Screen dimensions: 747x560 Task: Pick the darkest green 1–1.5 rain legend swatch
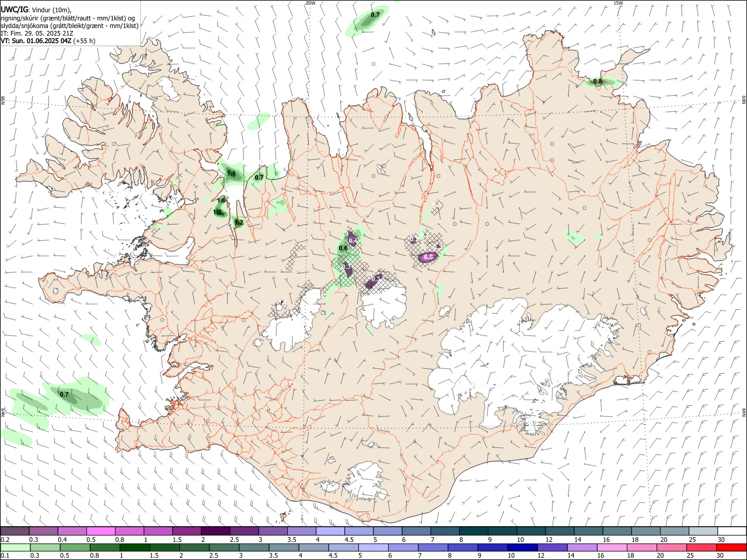[134, 547]
